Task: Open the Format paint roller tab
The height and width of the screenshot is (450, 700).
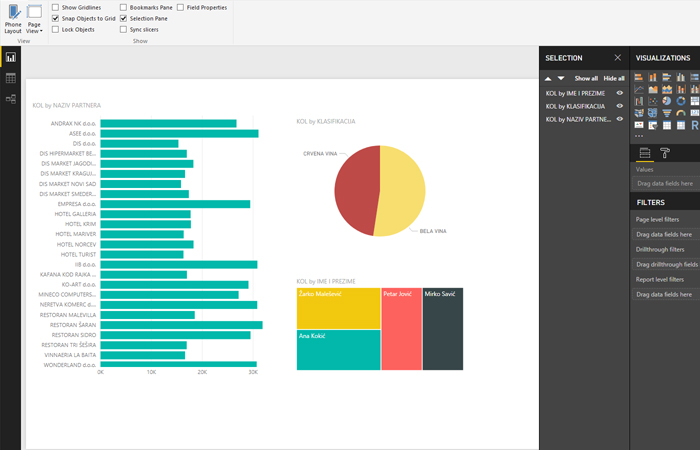Action: point(664,153)
